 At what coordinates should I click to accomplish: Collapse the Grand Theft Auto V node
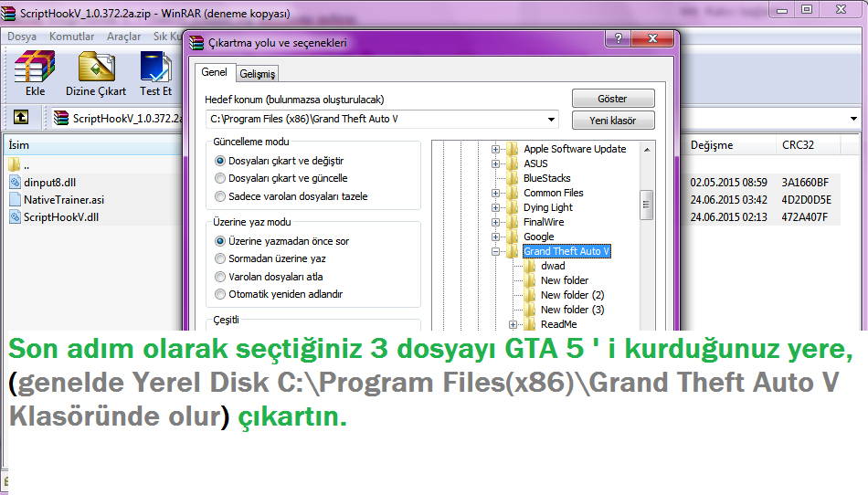(x=495, y=252)
